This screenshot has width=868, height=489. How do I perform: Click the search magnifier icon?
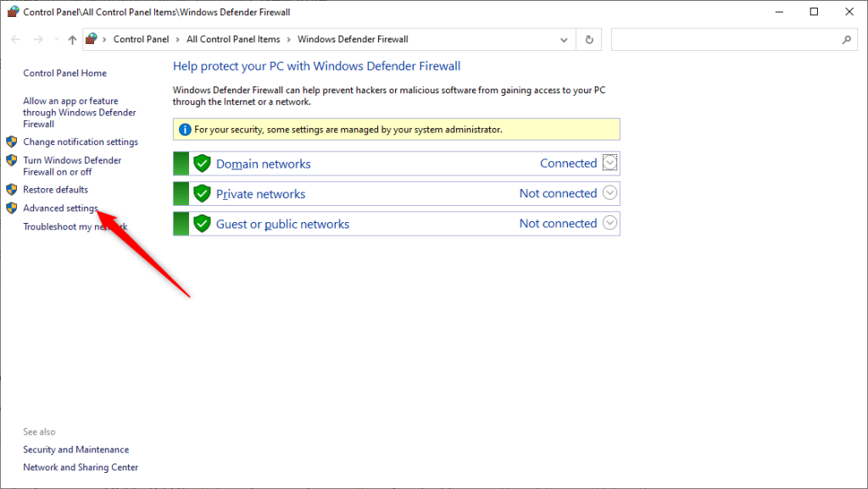(x=847, y=40)
